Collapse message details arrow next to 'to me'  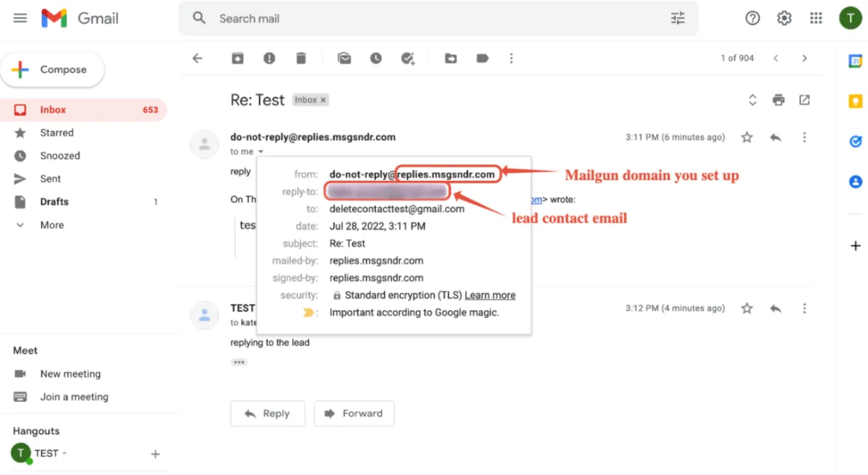pos(260,152)
